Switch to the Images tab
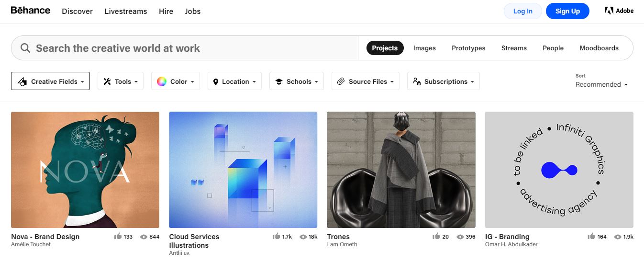This screenshot has height=264, width=644. coord(424,48)
